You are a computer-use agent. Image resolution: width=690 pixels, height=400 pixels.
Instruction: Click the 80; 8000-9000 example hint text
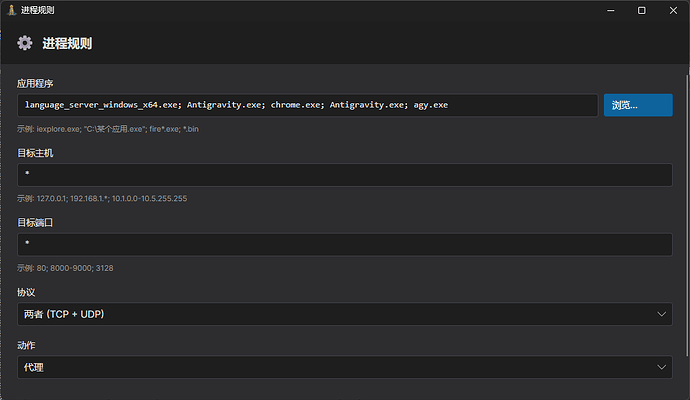coord(65,268)
